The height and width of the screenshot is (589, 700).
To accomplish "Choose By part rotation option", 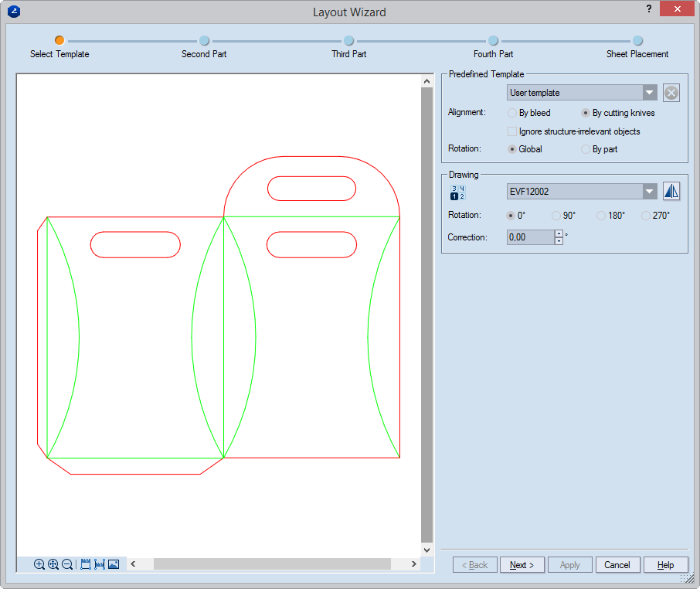I will (586, 149).
